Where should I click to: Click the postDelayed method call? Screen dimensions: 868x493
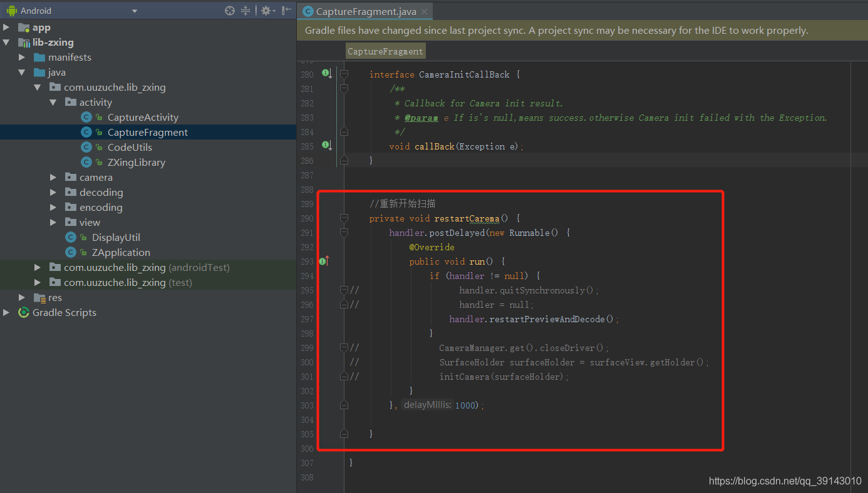click(457, 233)
